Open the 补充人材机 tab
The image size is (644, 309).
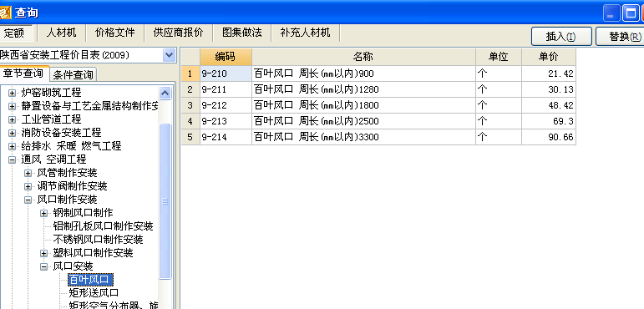tap(305, 33)
